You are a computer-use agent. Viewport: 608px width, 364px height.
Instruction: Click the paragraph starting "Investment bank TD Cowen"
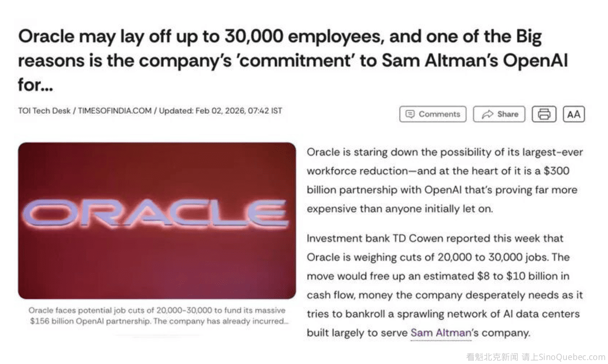click(444, 285)
